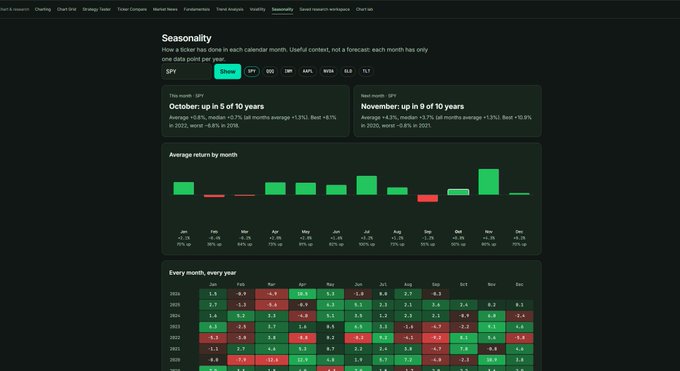Open the Market News tab
This screenshot has height=371, width=680.
point(165,9)
